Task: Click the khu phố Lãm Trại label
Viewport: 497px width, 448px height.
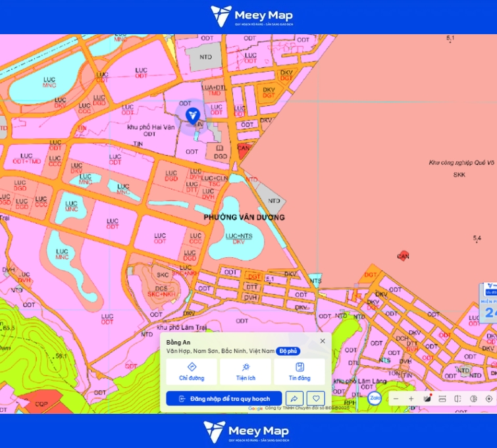Action: (x=182, y=328)
